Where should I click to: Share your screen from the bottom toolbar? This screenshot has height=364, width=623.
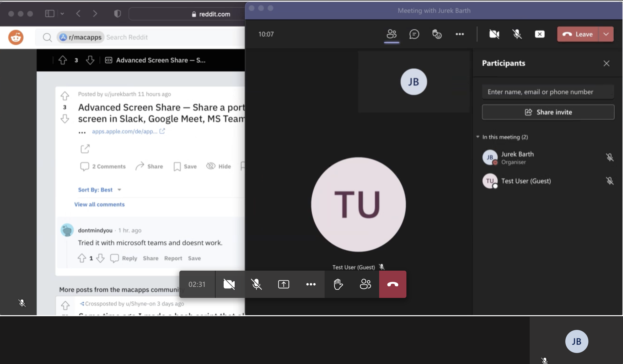(x=283, y=284)
